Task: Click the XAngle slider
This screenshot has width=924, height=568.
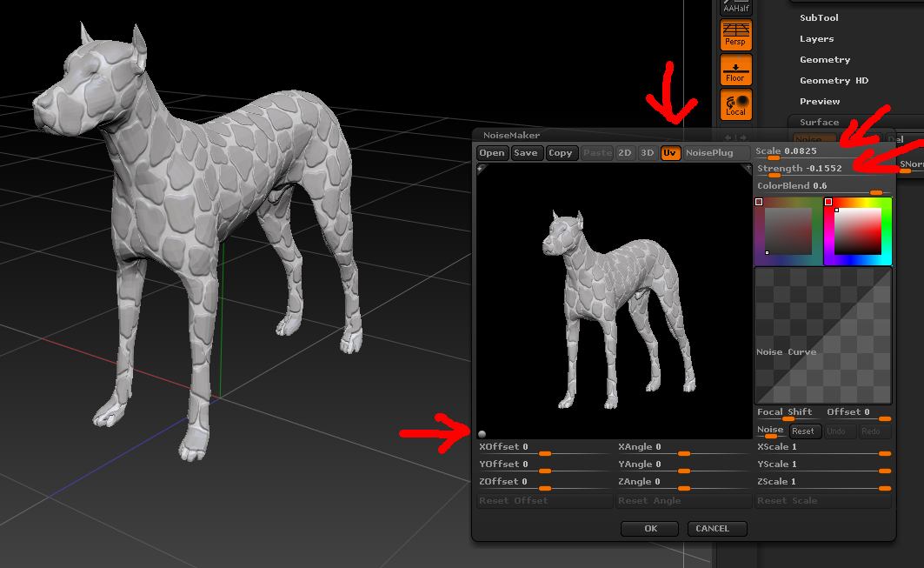Action: pos(683,449)
